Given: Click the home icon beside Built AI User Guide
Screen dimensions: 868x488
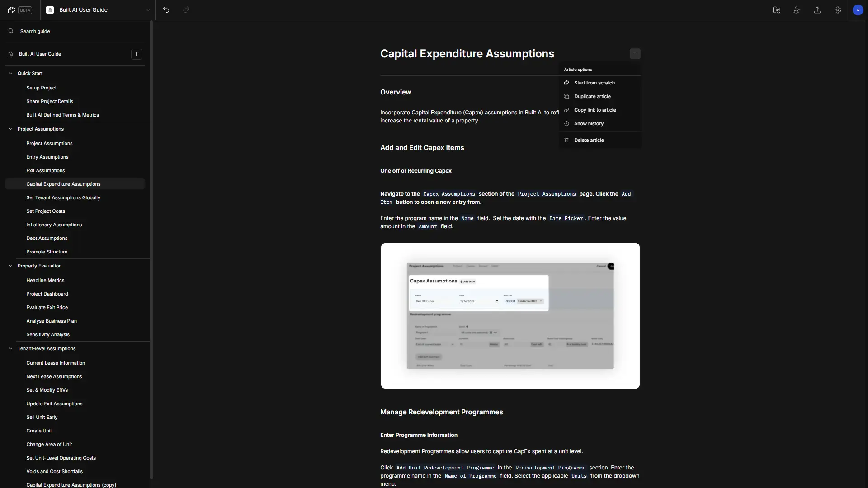Looking at the screenshot, I should (11, 54).
